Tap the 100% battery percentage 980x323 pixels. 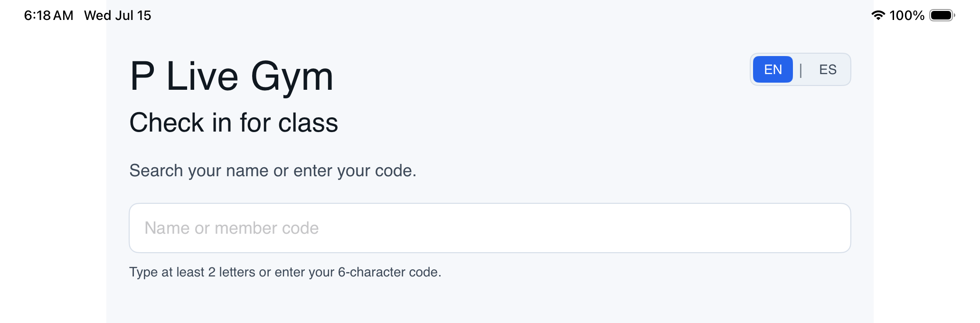pos(907,15)
